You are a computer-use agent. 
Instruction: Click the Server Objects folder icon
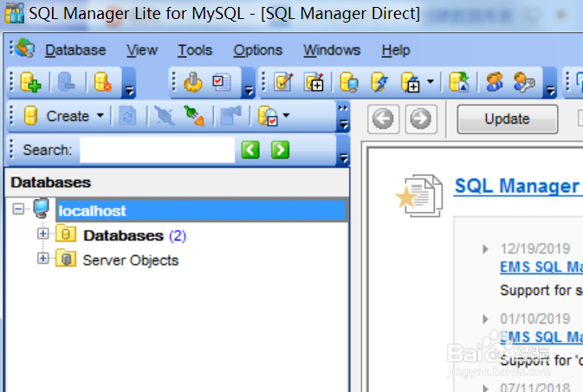coord(66,259)
